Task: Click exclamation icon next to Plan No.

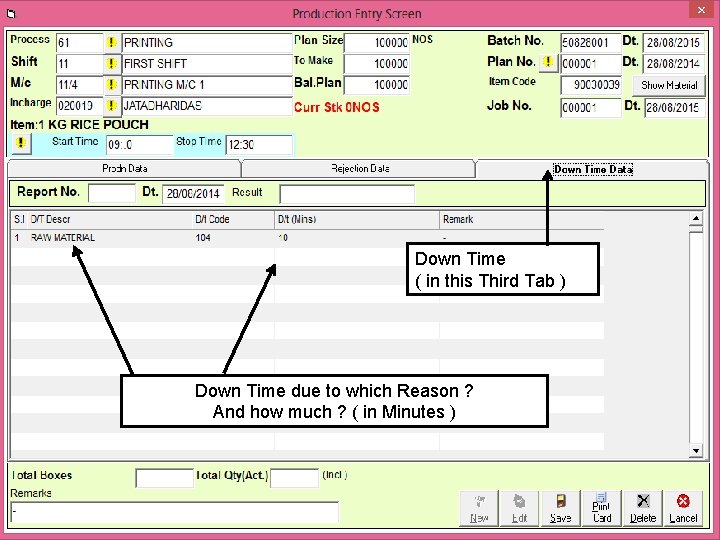Action: [x=548, y=63]
